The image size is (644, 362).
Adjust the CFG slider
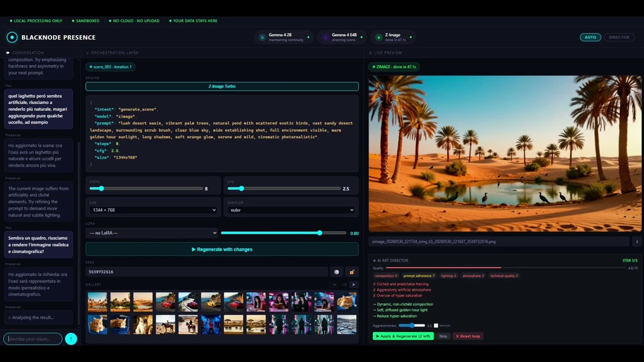click(x=284, y=189)
